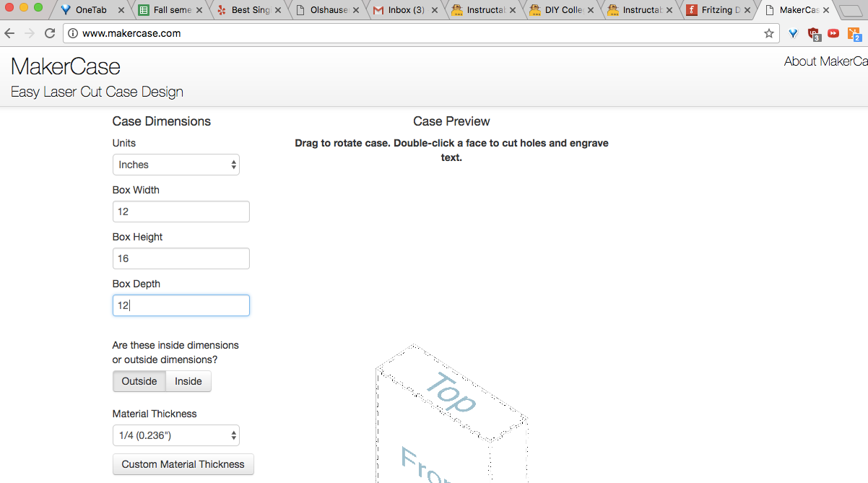Click the browser forward arrow
Image resolution: width=868 pixels, height=483 pixels.
(x=30, y=33)
